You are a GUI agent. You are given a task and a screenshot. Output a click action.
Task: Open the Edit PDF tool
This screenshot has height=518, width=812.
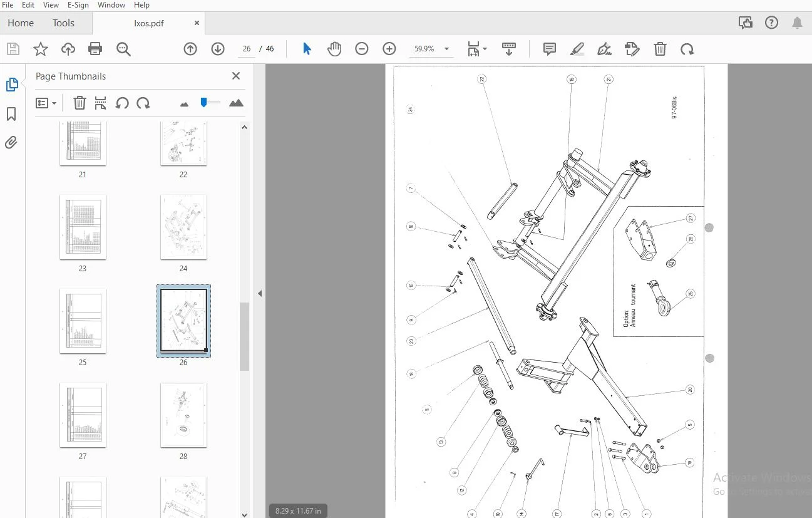point(632,49)
